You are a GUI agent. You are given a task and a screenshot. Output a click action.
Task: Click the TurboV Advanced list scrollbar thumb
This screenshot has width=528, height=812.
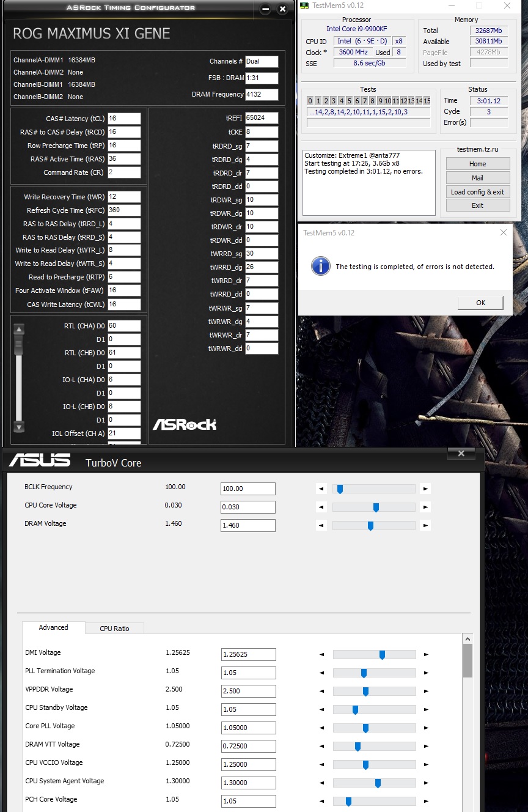[468, 660]
